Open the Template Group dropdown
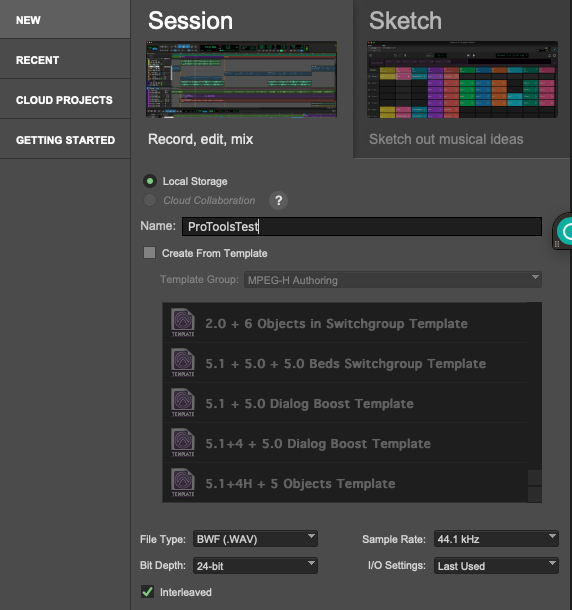This screenshot has height=610, width=572. coord(393,280)
